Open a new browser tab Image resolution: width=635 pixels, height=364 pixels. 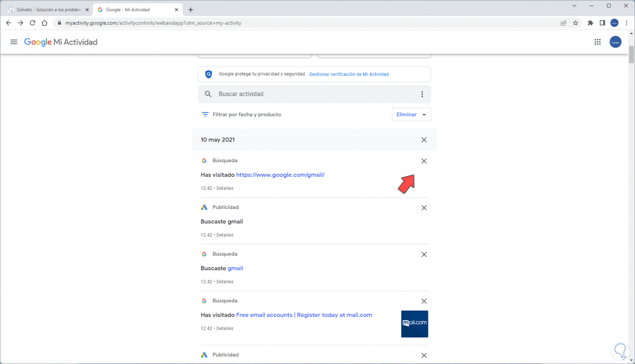(190, 10)
